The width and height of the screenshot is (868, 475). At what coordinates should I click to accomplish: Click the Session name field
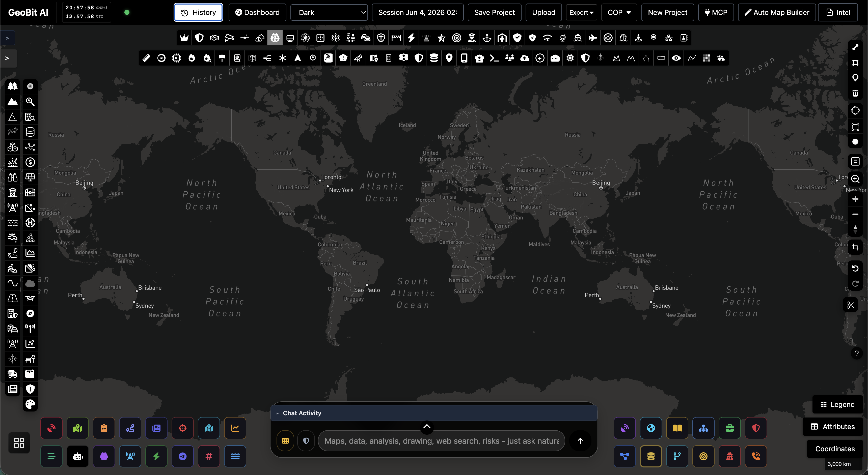[x=418, y=12]
